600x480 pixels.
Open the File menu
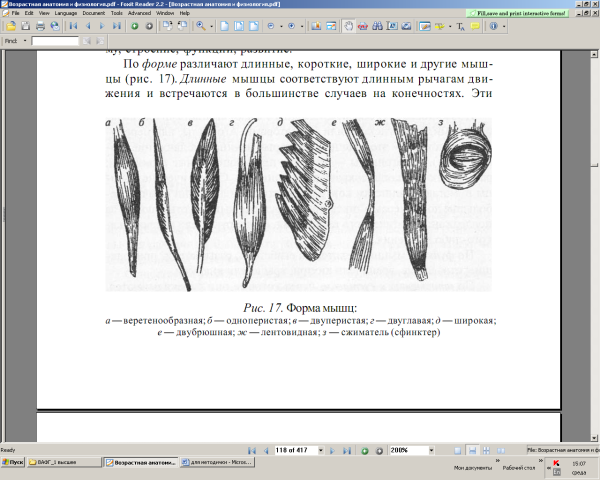(x=14, y=13)
